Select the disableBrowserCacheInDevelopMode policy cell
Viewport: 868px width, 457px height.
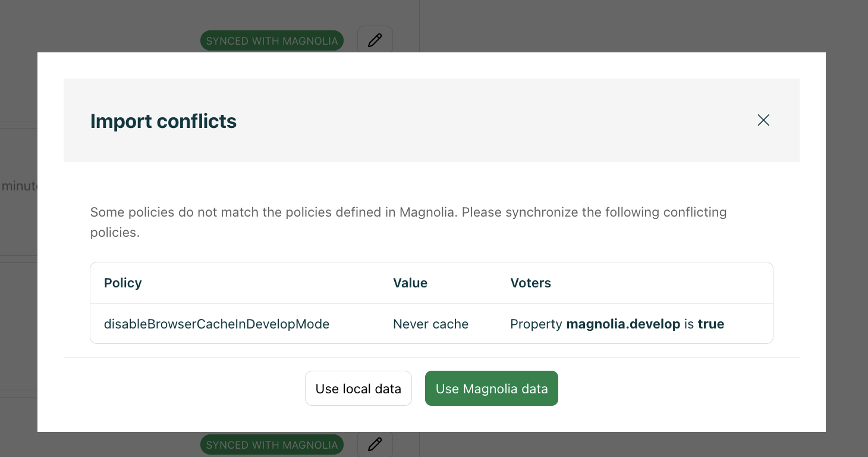click(x=216, y=324)
